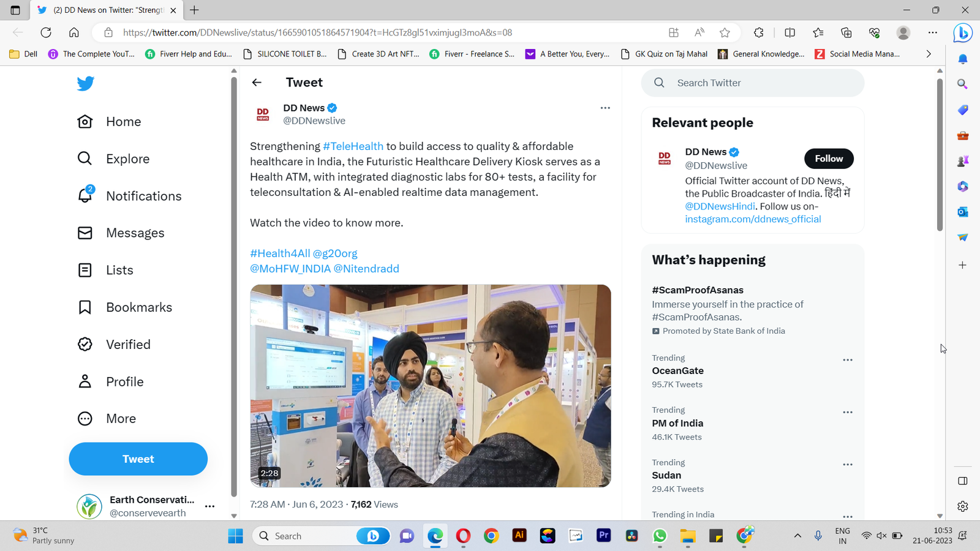Open the browser profile avatar
This screenshot has width=980, height=551.
(x=903, y=32)
